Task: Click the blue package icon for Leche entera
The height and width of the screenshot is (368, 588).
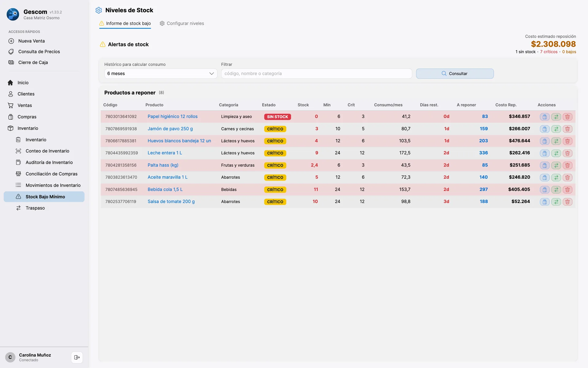Action: (x=545, y=153)
